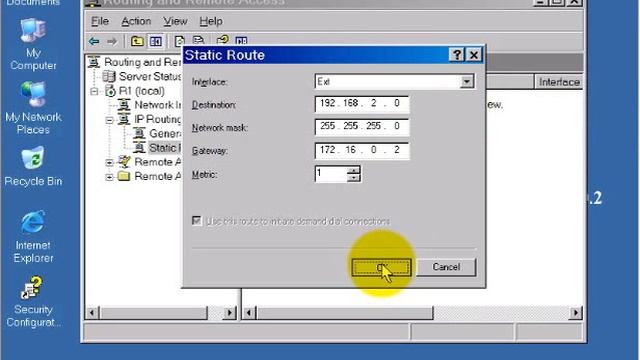Image resolution: width=640 pixels, height=360 pixels.
Task: Click the Destination IP address field
Action: point(362,104)
